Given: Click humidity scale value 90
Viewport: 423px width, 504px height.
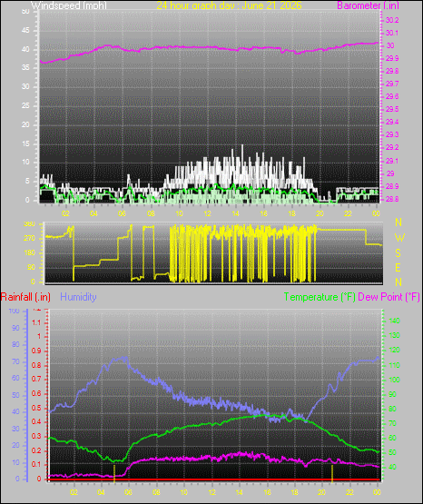Looking at the screenshot, I should pos(15,328).
